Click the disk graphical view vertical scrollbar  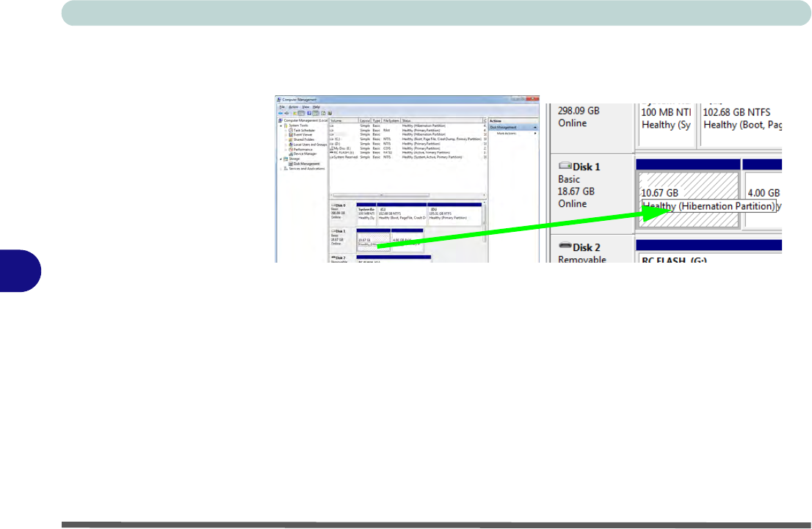point(485,222)
